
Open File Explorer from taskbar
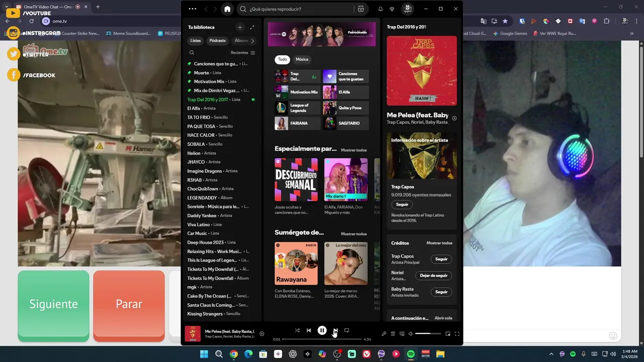pyautogui.click(x=440, y=354)
